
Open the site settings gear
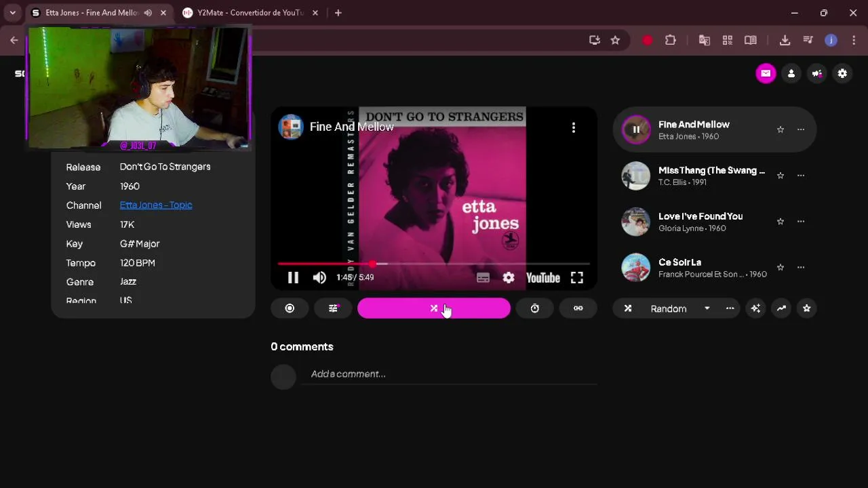coord(842,74)
